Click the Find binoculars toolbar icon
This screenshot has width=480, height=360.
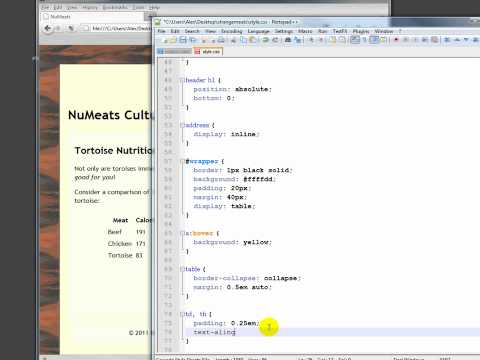tap(288, 40)
